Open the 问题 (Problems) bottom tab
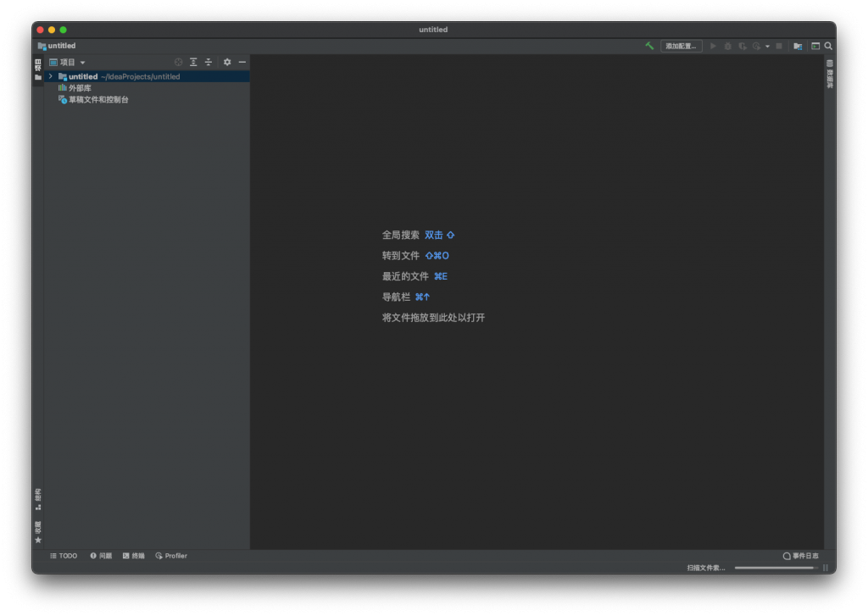The image size is (868, 616). coord(101,556)
